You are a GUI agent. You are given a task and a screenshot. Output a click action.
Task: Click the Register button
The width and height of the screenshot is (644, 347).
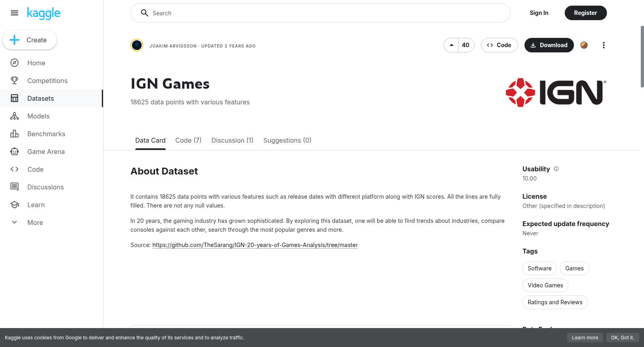coord(586,13)
